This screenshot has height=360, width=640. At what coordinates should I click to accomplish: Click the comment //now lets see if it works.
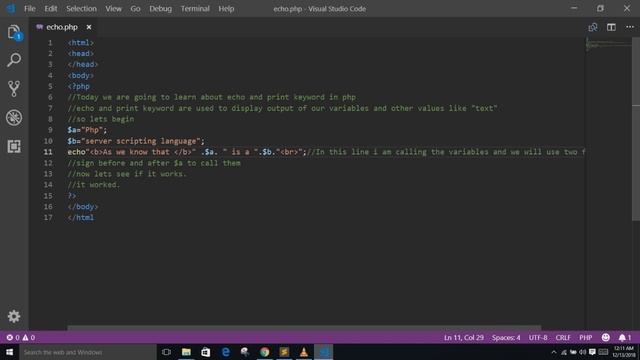[x=127, y=173]
